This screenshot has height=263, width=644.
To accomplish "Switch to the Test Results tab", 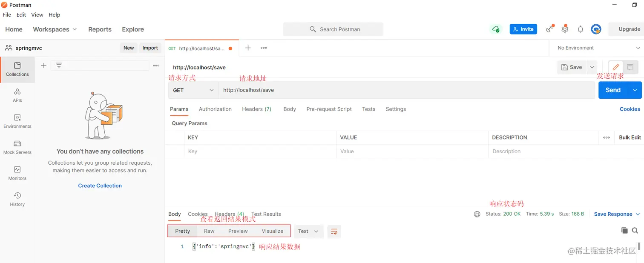I will click(266, 214).
